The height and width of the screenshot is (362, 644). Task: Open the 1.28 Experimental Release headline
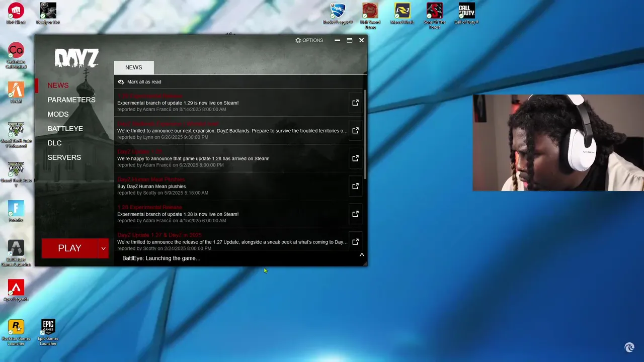(x=150, y=207)
